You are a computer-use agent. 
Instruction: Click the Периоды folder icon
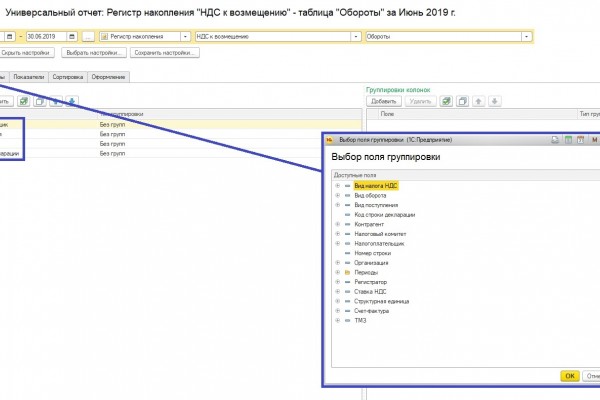pyautogui.click(x=347, y=273)
